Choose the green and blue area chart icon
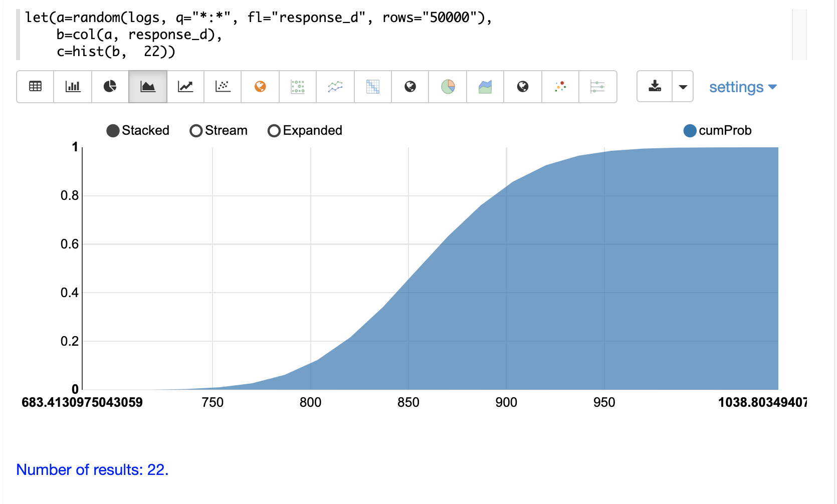Viewport: 837px width, 504px height. point(485,87)
